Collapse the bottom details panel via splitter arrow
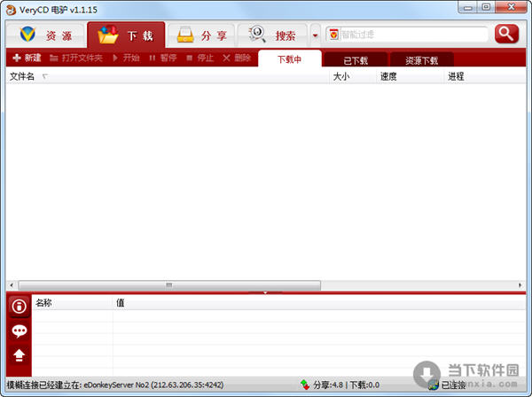The width and height of the screenshot is (532, 397). (265, 292)
